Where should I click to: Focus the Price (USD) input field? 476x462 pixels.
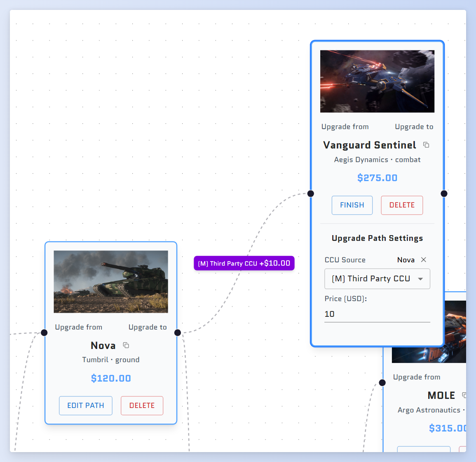coord(377,314)
